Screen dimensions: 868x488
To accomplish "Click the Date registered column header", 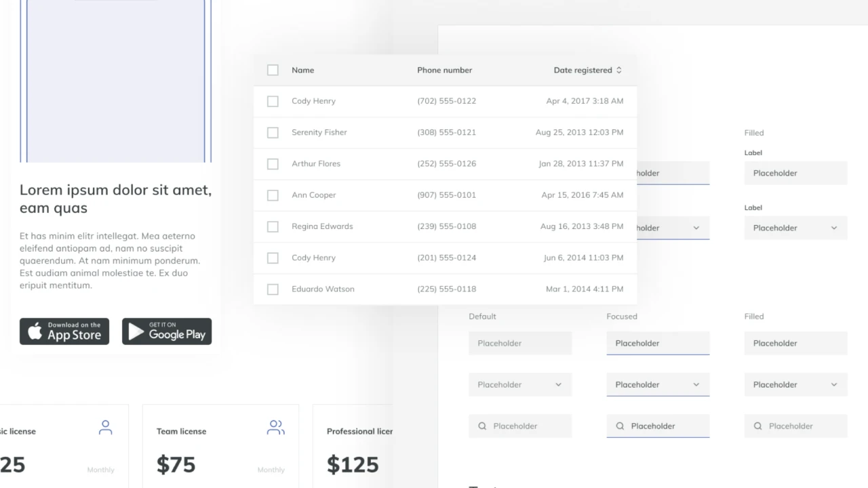I will [583, 70].
